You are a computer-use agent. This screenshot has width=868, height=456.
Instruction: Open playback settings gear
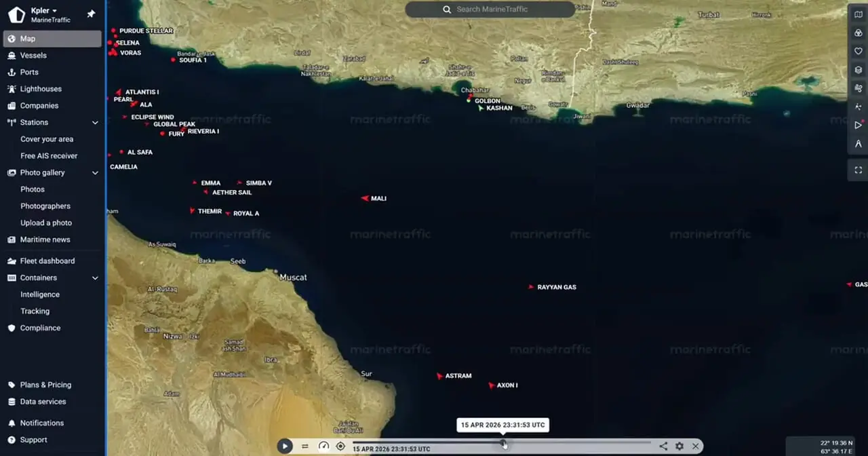pos(679,446)
